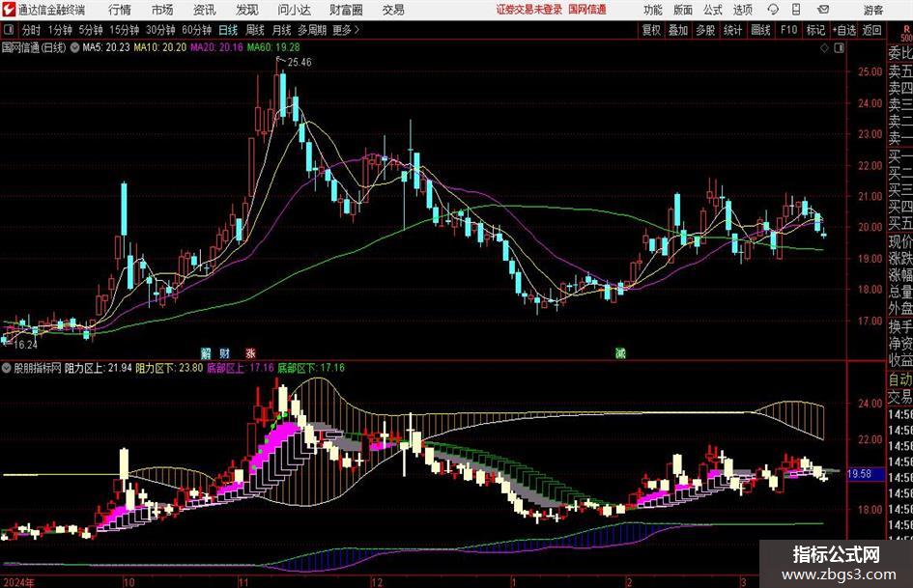Open the 多周期 multi-period view

click(x=313, y=30)
